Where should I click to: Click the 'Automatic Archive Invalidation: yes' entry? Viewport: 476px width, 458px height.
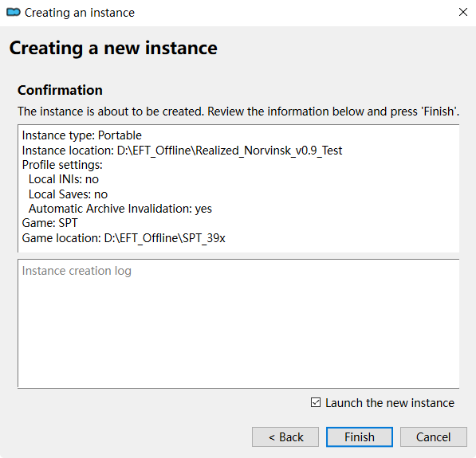(x=120, y=209)
